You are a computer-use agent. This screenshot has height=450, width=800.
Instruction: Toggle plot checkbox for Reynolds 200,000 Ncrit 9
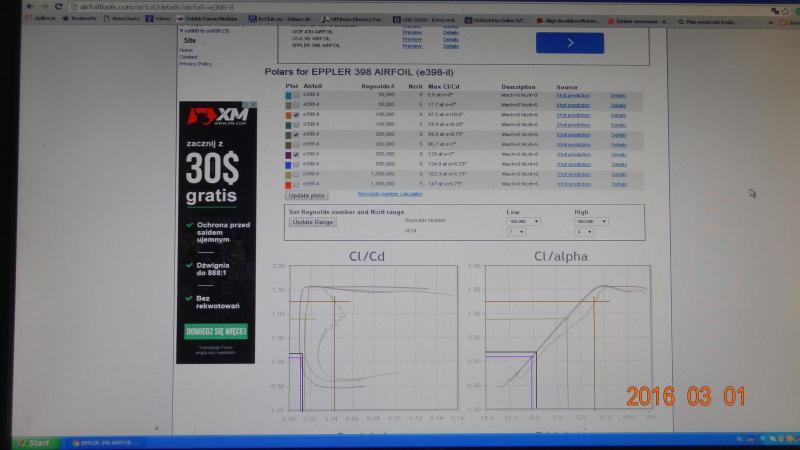tap(294, 134)
